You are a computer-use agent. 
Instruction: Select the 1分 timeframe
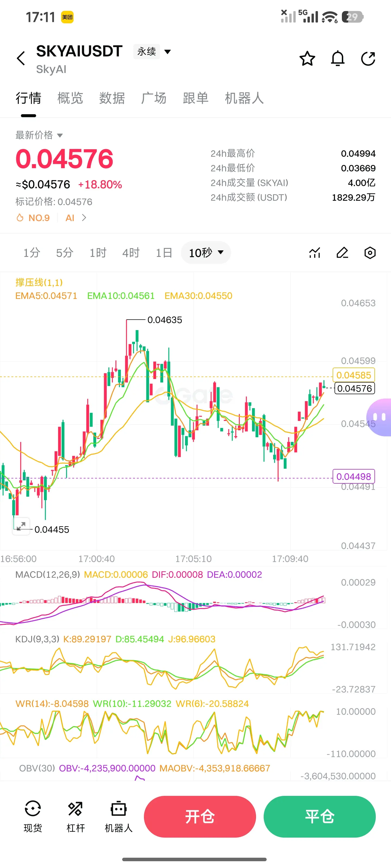click(x=32, y=253)
